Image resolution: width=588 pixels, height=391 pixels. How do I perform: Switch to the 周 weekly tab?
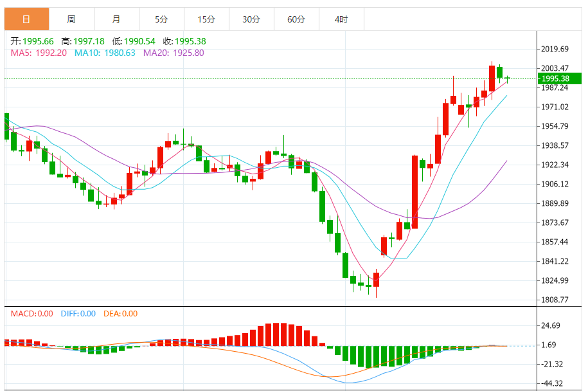click(71, 19)
